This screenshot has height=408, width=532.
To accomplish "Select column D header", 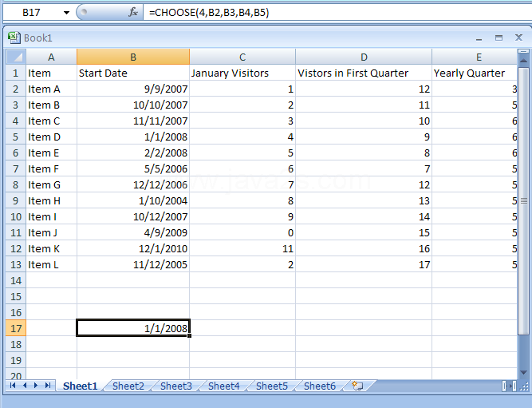I will point(364,57).
